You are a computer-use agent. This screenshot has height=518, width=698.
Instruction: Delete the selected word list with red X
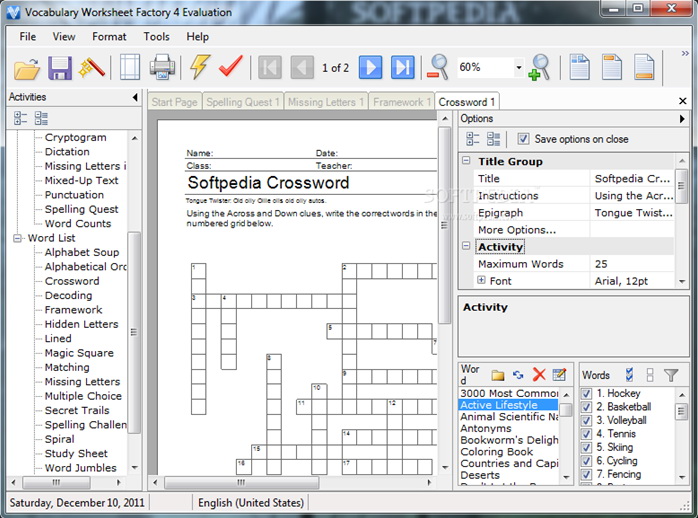(x=539, y=375)
